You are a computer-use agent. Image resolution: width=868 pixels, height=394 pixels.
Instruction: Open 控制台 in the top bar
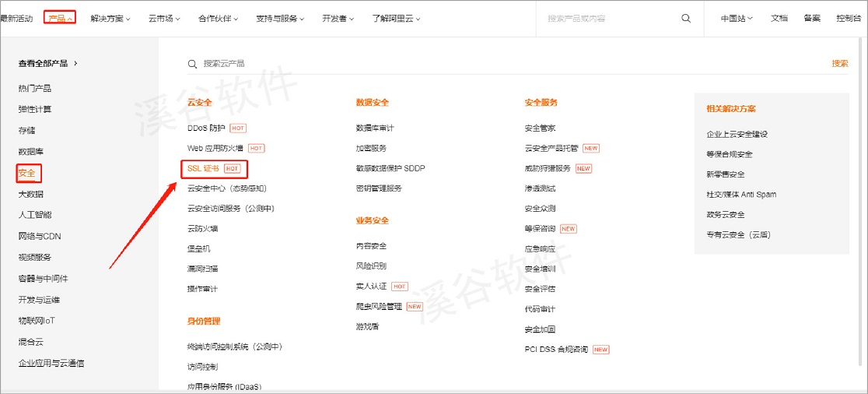[849, 18]
